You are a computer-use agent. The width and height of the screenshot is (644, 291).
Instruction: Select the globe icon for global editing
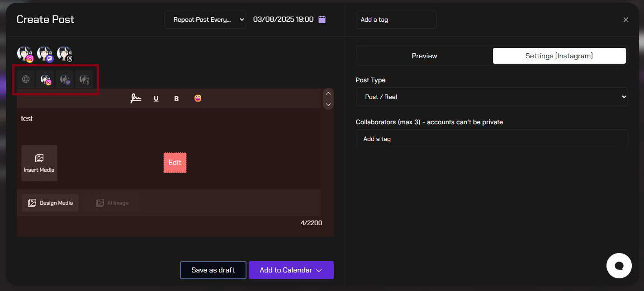(x=26, y=79)
